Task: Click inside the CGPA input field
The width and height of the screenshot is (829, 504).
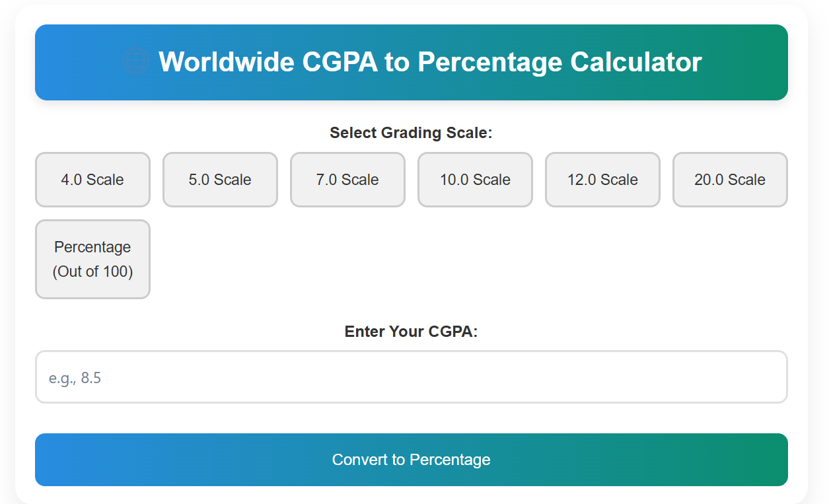Action: (412, 377)
